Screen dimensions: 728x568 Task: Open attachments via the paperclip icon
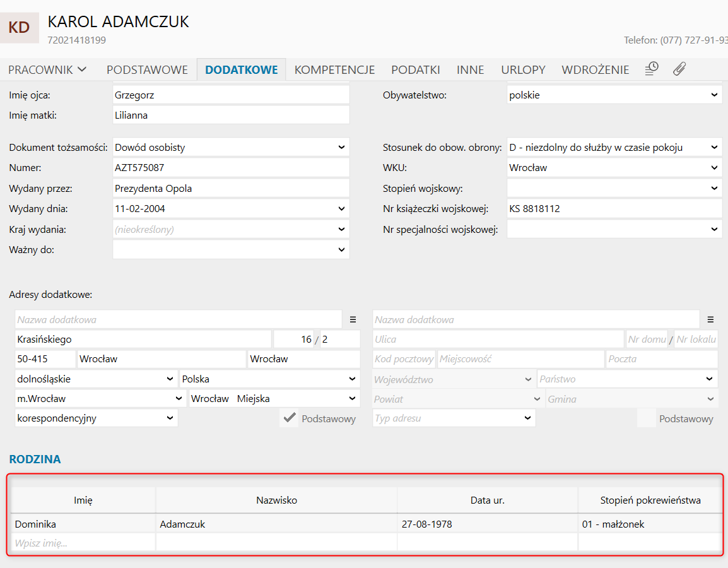coord(679,69)
